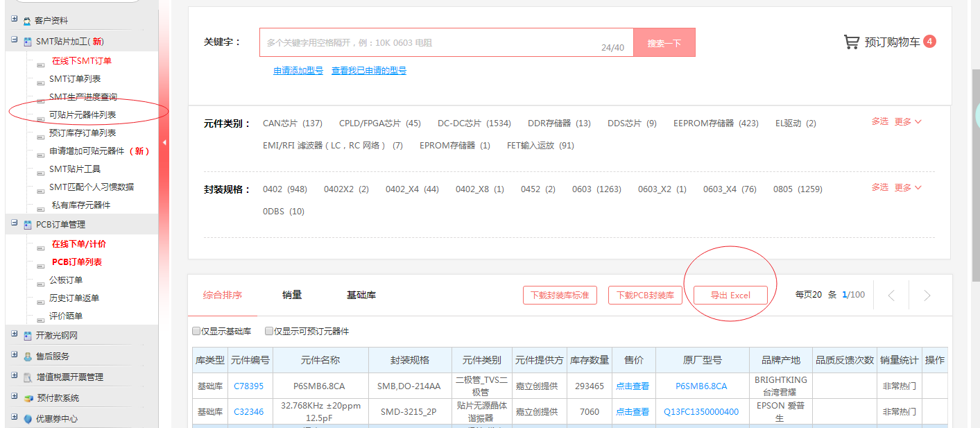Click the 客户资料 section icon
Viewport: 980px width, 428px height.
point(27,21)
